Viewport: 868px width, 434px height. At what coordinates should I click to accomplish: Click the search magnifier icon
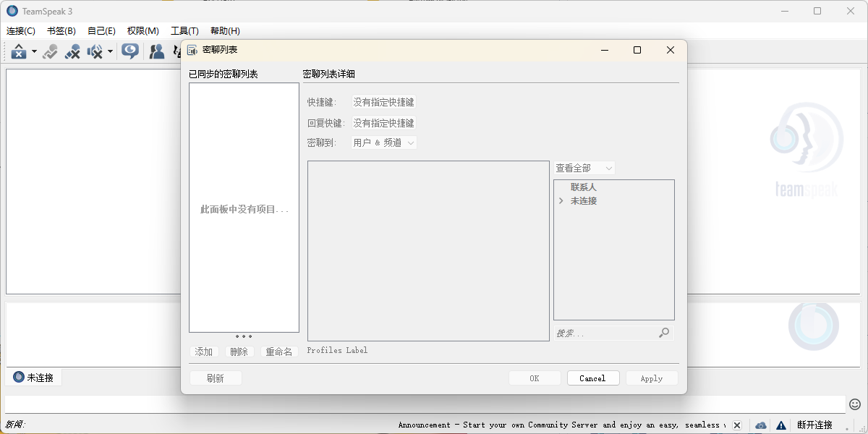click(664, 333)
